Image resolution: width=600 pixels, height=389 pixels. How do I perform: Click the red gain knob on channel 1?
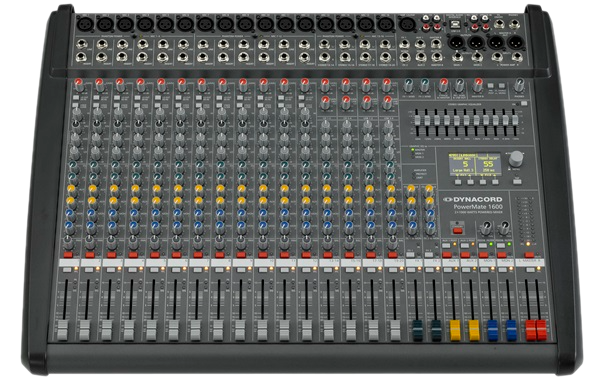pos(78,84)
